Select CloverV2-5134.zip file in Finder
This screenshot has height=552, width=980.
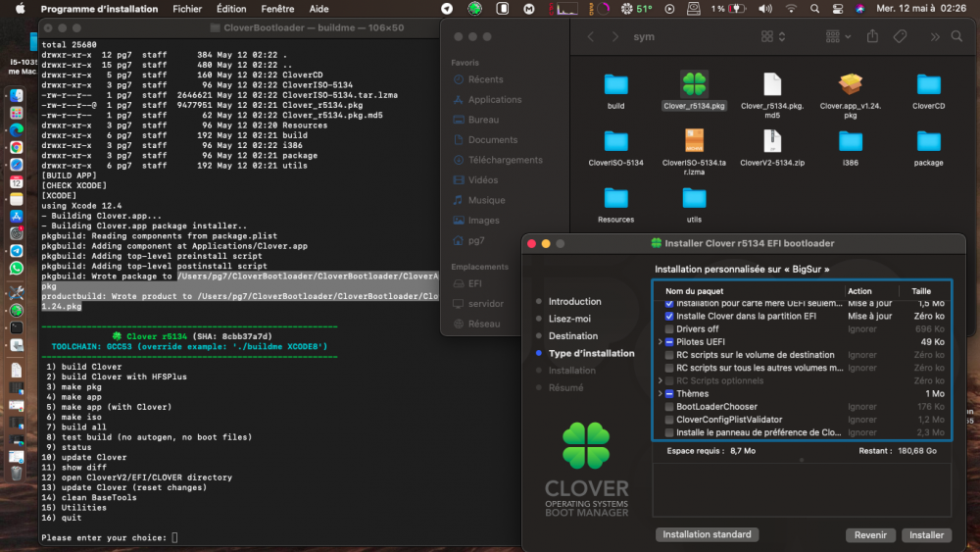pyautogui.click(x=772, y=140)
